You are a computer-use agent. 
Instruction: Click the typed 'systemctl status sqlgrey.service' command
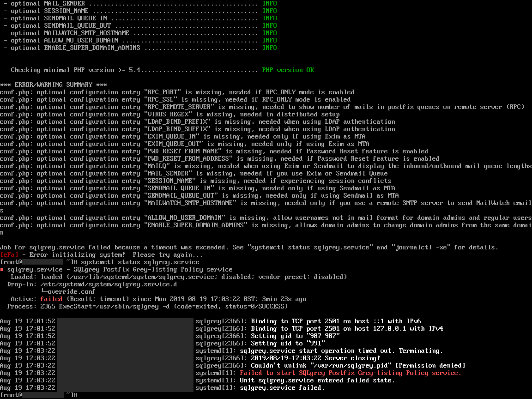point(140,262)
